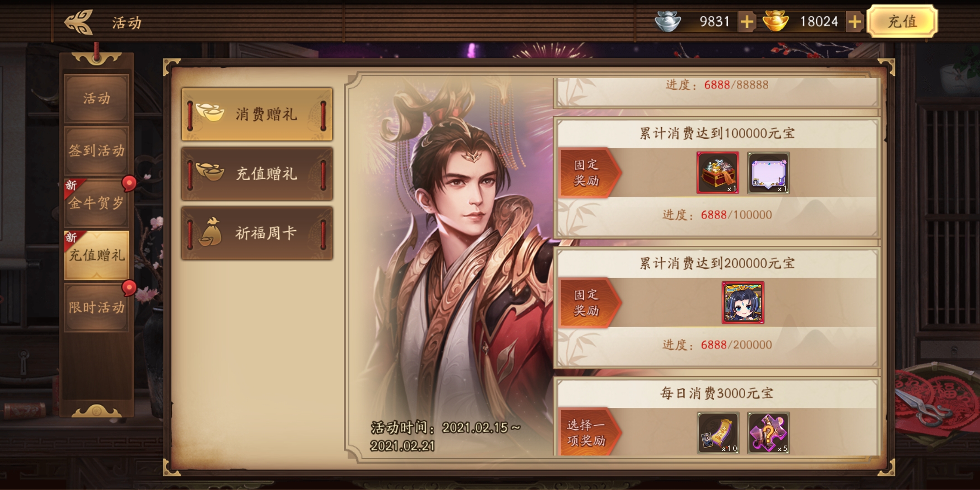This screenshot has height=490, width=980.
Task: Add gold yuanbao with the plus icon
Action: [854, 22]
